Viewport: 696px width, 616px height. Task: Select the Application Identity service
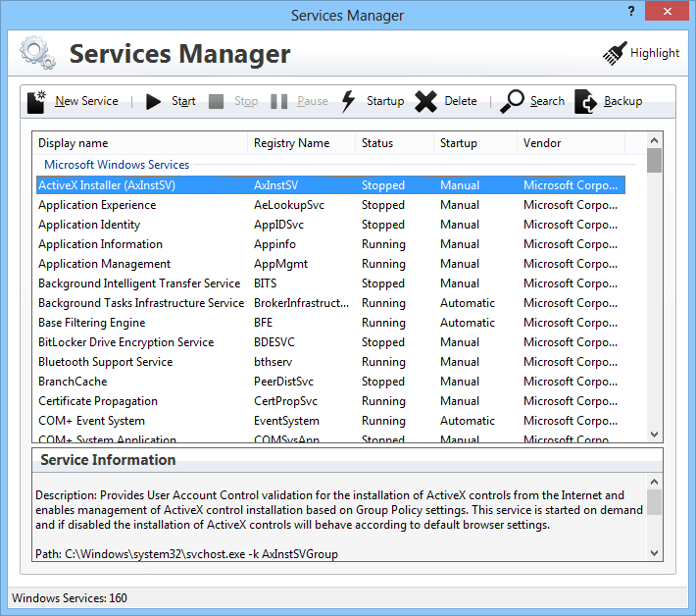[x=330, y=225]
